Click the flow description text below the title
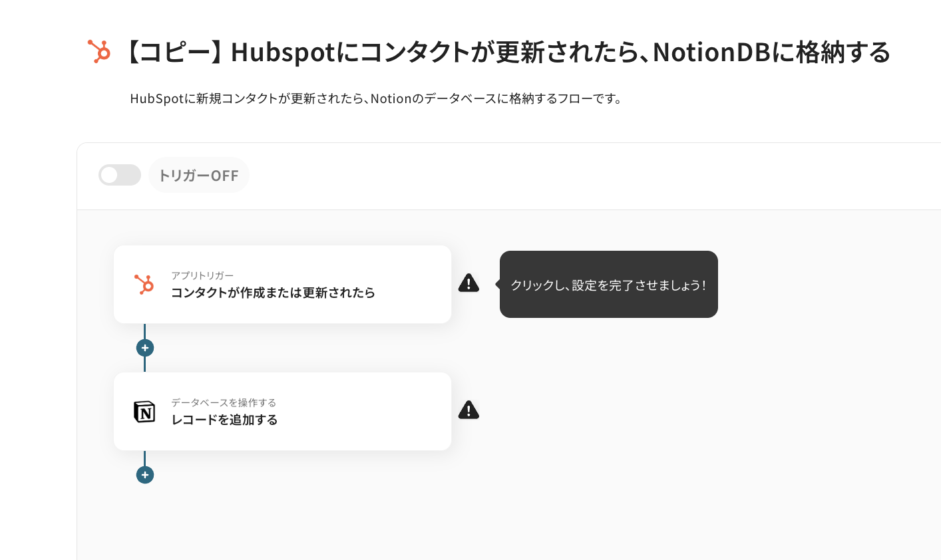The height and width of the screenshot is (560, 941). [x=376, y=99]
